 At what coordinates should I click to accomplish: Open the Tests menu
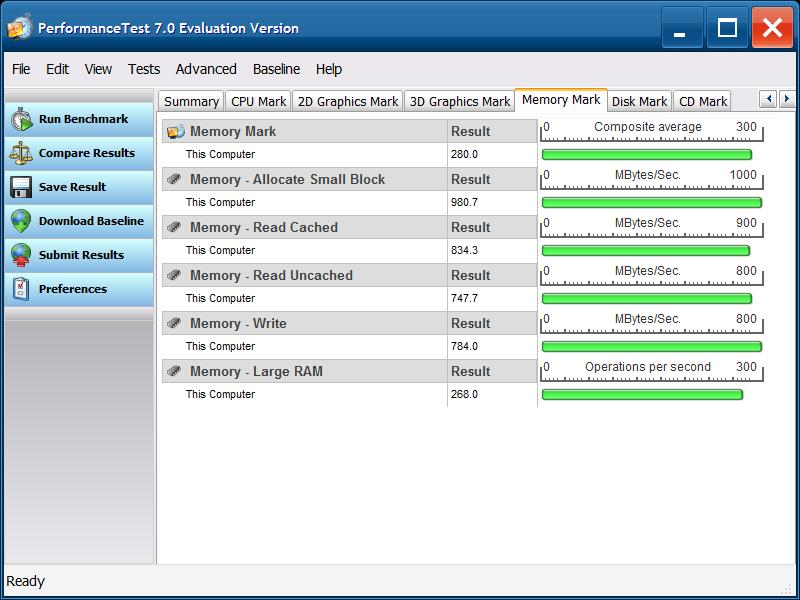tap(144, 69)
